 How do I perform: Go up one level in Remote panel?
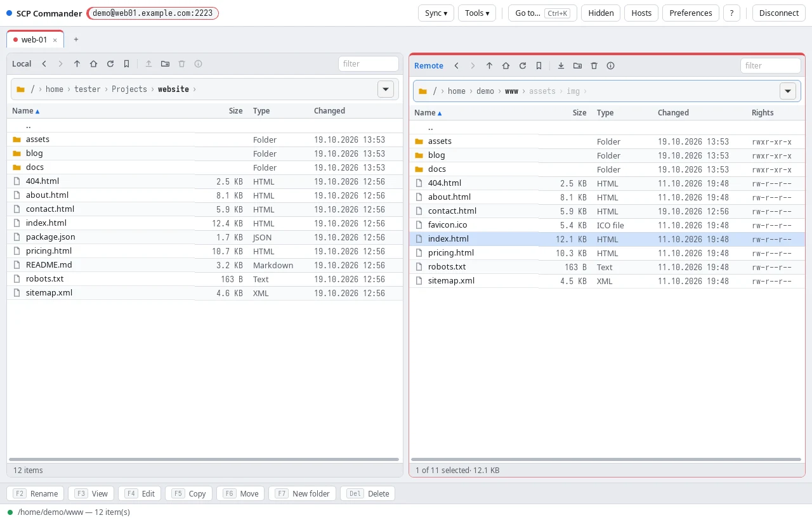point(489,65)
